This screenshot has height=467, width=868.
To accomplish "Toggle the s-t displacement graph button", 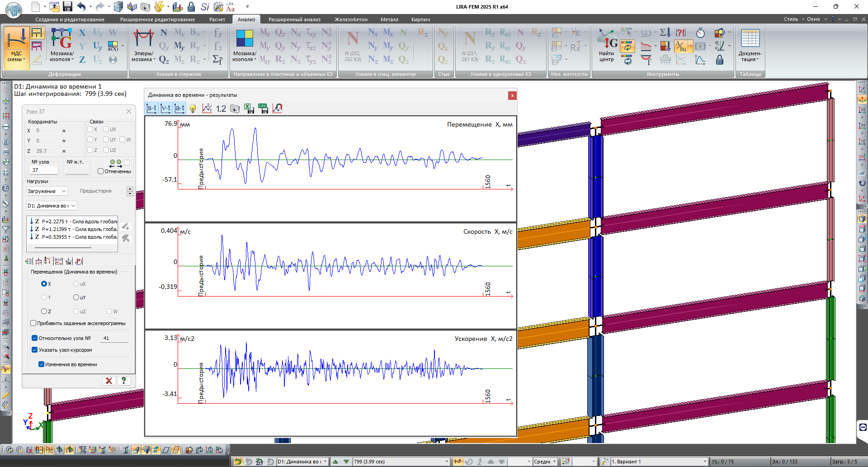I will (x=151, y=108).
